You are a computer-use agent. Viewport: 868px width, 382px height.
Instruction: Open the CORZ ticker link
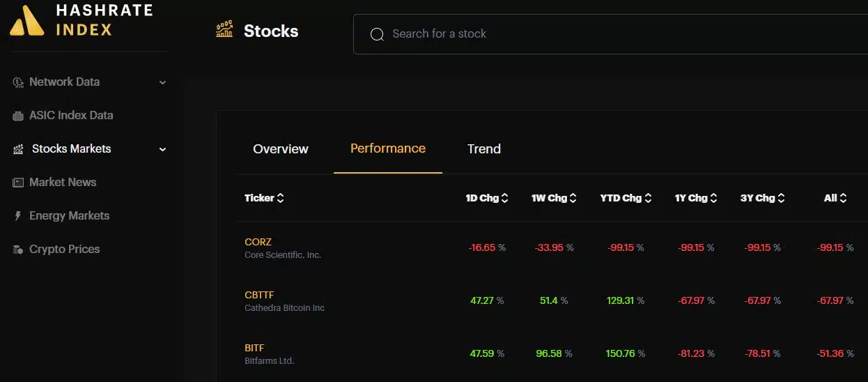coord(258,242)
